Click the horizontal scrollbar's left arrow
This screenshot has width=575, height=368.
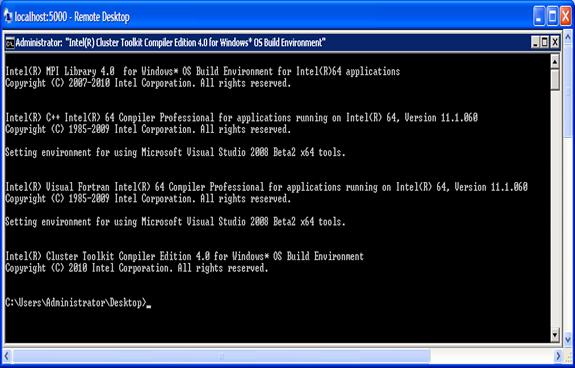click(7, 356)
